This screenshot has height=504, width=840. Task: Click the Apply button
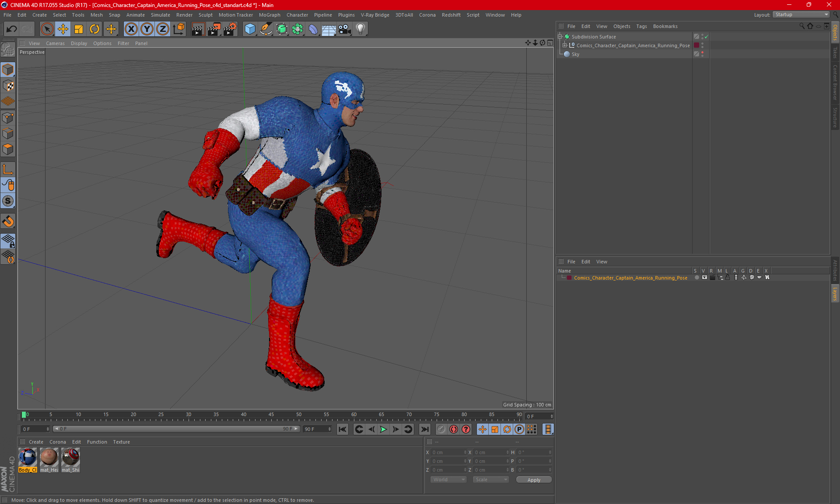pos(534,480)
